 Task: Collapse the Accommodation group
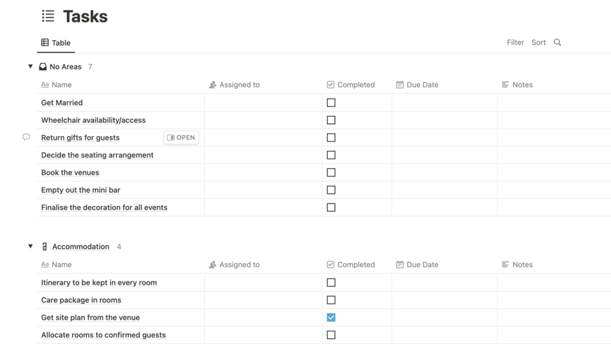click(30, 247)
